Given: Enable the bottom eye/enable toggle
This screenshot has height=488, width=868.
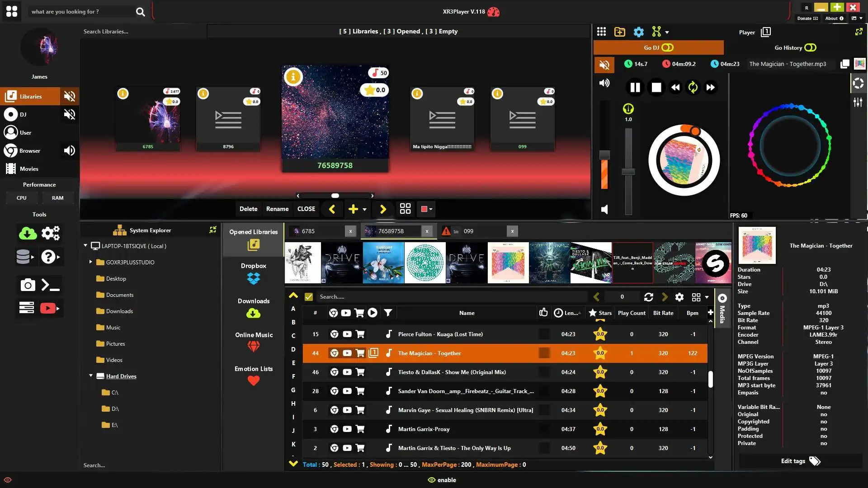Looking at the screenshot, I should coord(441,480).
